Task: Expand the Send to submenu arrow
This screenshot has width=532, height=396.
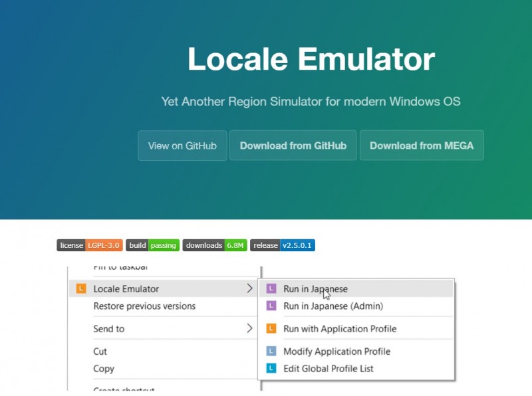Action: pyautogui.click(x=250, y=328)
